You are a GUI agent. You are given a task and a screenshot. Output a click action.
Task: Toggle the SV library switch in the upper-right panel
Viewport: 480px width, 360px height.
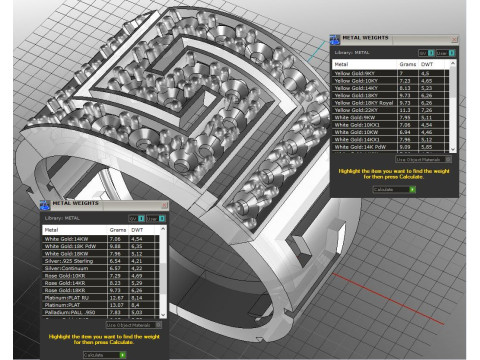click(426, 53)
